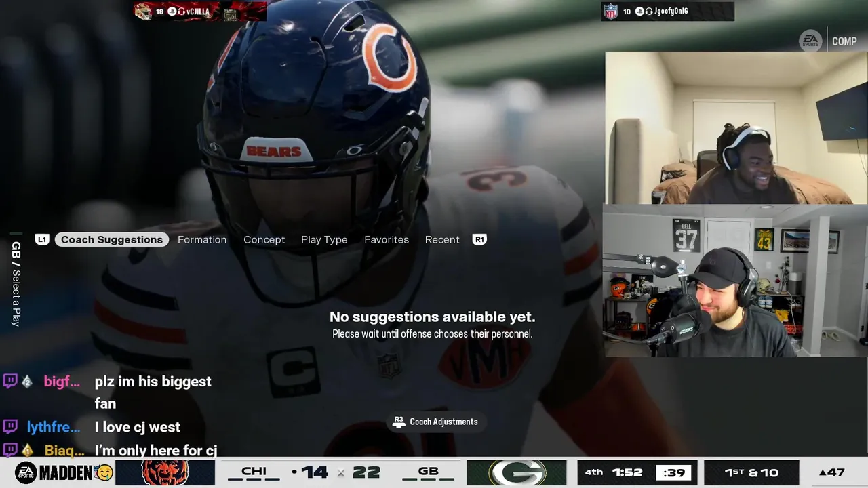The height and width of the screenshot is (488, 868).
Task: Click the top webcam feed
Action: 736,127
